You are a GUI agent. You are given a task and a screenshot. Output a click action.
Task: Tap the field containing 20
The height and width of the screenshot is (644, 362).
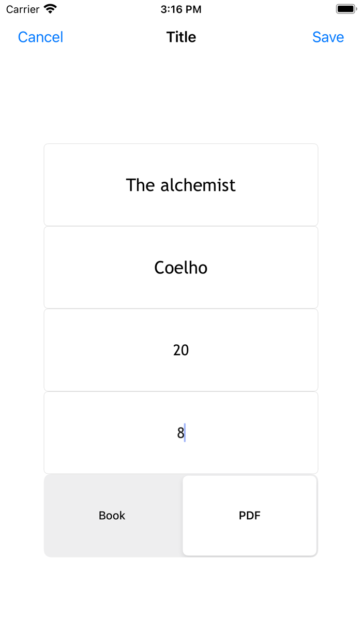tap(181, 350)
